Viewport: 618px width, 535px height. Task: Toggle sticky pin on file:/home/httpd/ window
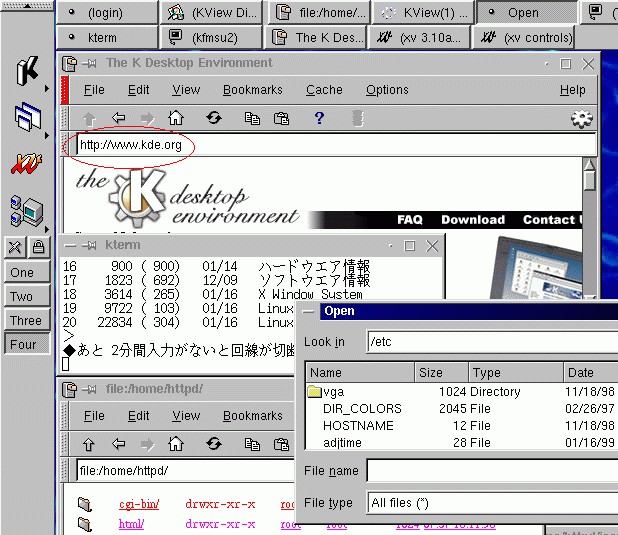(89, 390)
